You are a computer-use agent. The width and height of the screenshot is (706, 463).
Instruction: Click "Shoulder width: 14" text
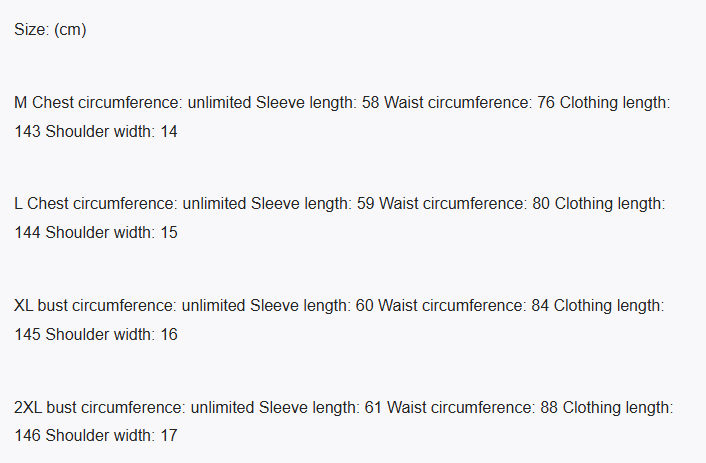[x=112, y=131]
